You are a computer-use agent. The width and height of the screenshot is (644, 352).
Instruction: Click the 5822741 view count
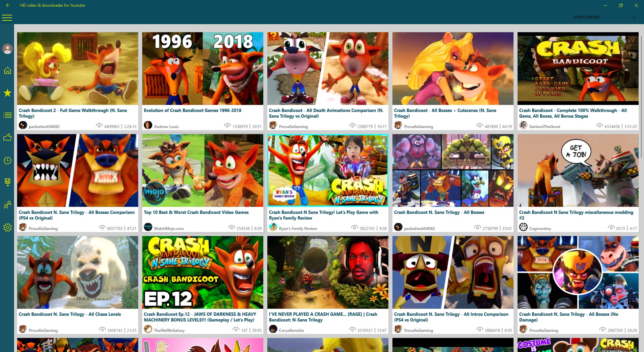pyautogui.click(x=367, y=229)
